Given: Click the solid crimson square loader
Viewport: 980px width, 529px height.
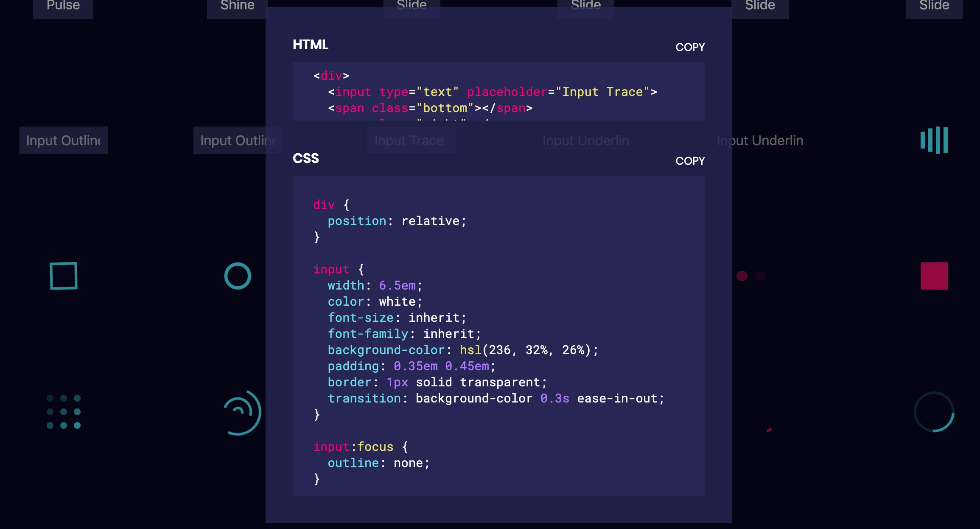Looking at the screenshot, I should pos(934,276).
